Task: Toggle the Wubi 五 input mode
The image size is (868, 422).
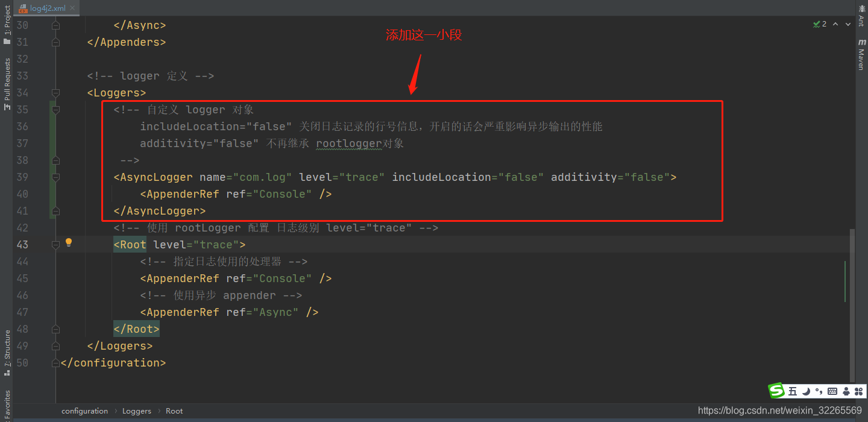Action: coord(793,391)
